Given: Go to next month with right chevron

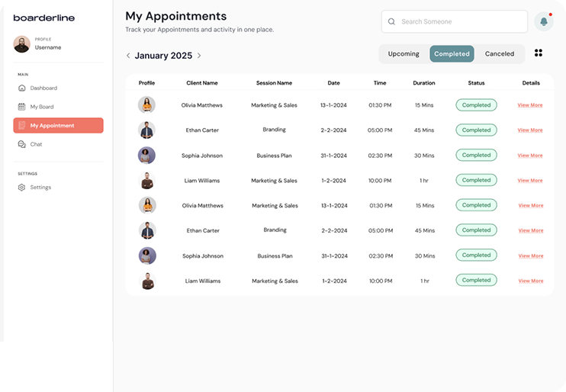Looking at the screenshot, I should coord(199,56).
